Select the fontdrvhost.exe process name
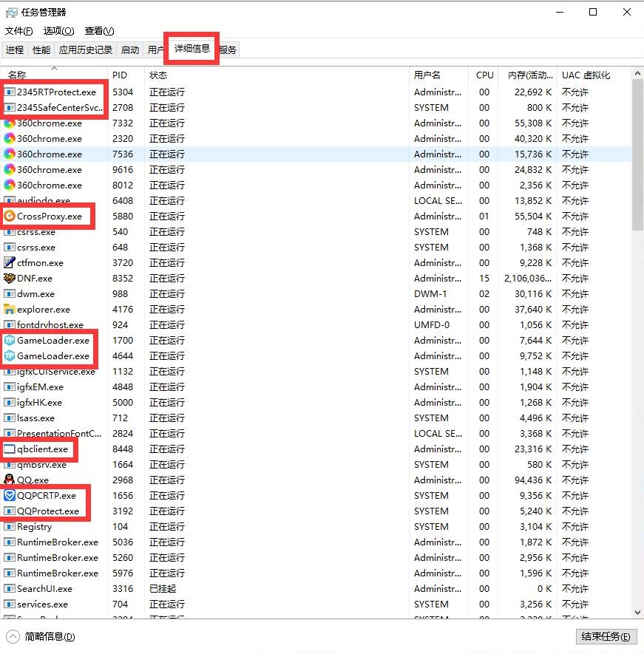The height and width of the screenshot is (654, 644). click(x=50, y=325)
